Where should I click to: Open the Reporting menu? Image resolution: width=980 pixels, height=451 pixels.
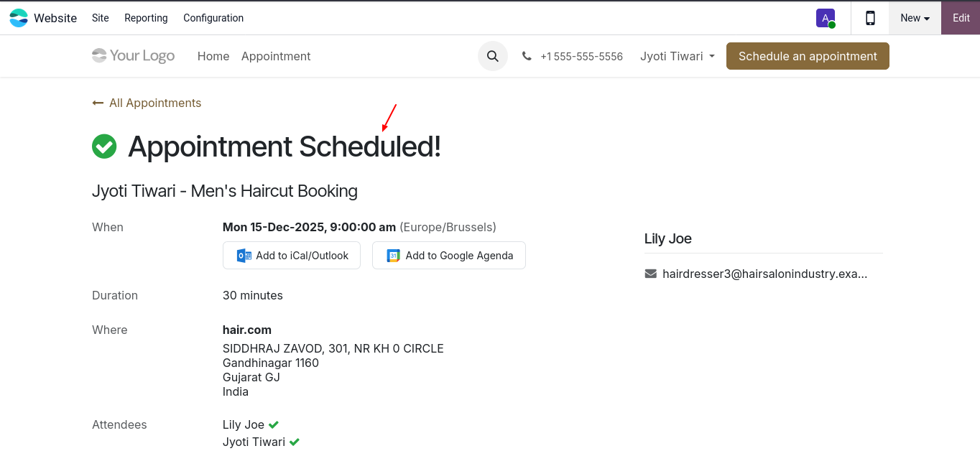(146, 18)
